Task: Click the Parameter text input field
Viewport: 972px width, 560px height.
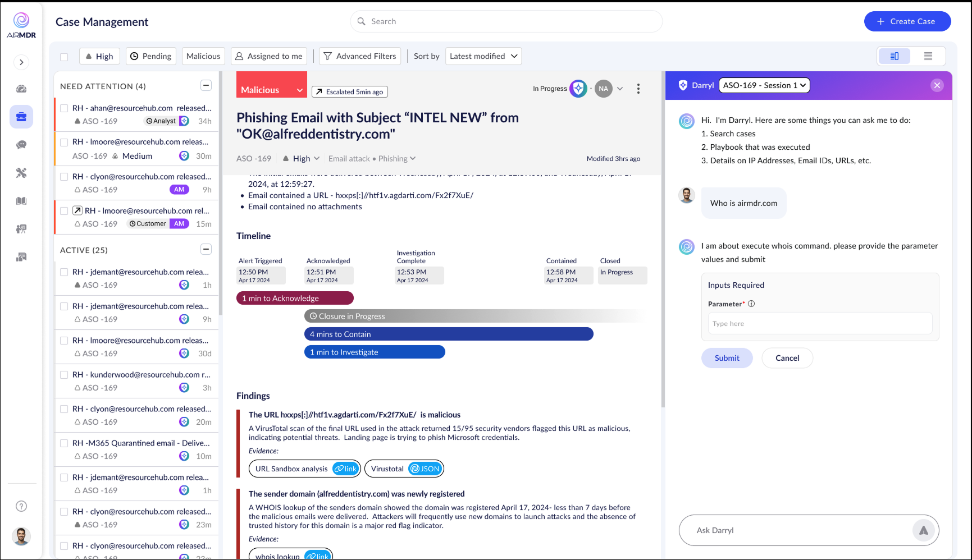Action: pyautogui.click(x=819, y=324)
